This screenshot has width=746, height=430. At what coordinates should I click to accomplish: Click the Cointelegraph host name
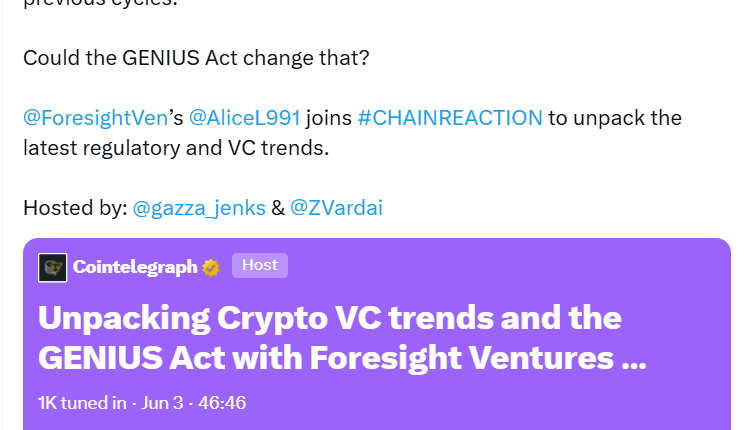[x=135, y=267]
